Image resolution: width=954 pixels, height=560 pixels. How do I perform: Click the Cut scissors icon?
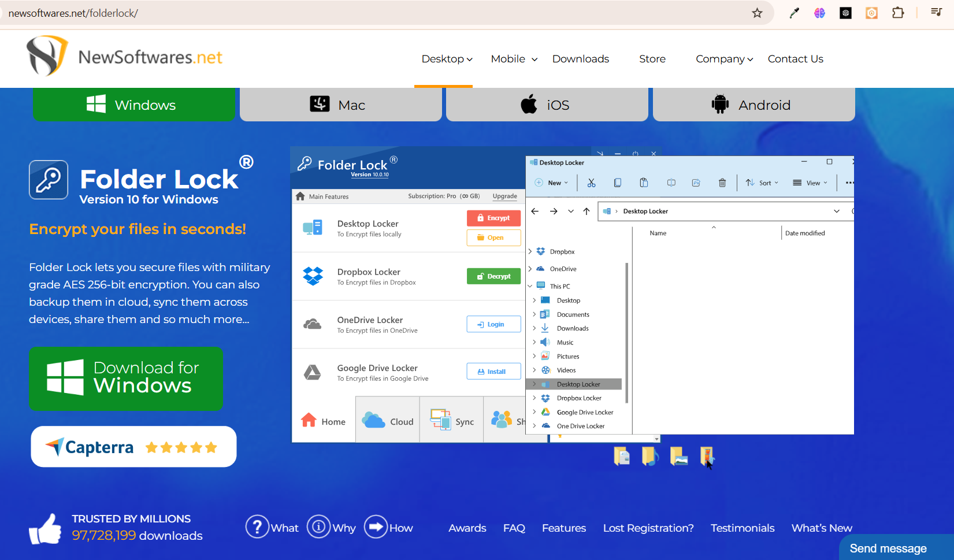591,183
